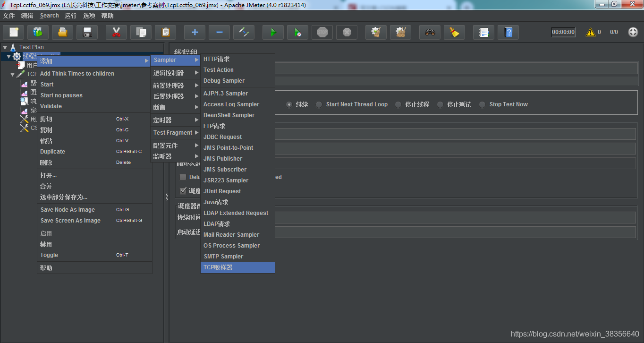Click the Copy toolbar icon

[x=141, y=32]
